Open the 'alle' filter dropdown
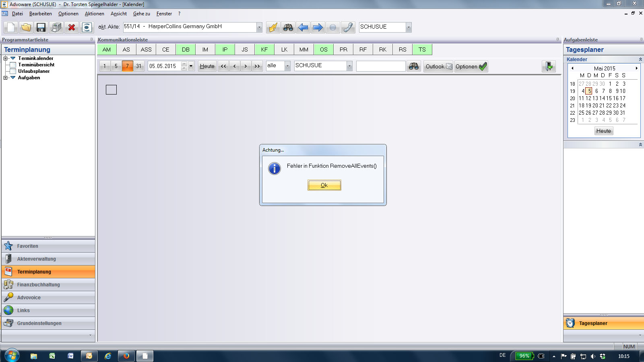The height and width of the screenshot is (362, 644). click(x=287, y=66)
